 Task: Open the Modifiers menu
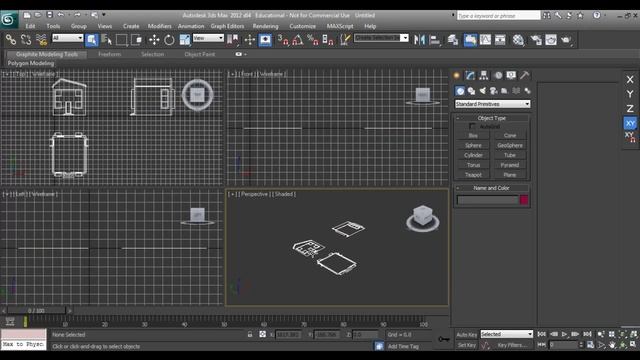(x=160, y=26)
